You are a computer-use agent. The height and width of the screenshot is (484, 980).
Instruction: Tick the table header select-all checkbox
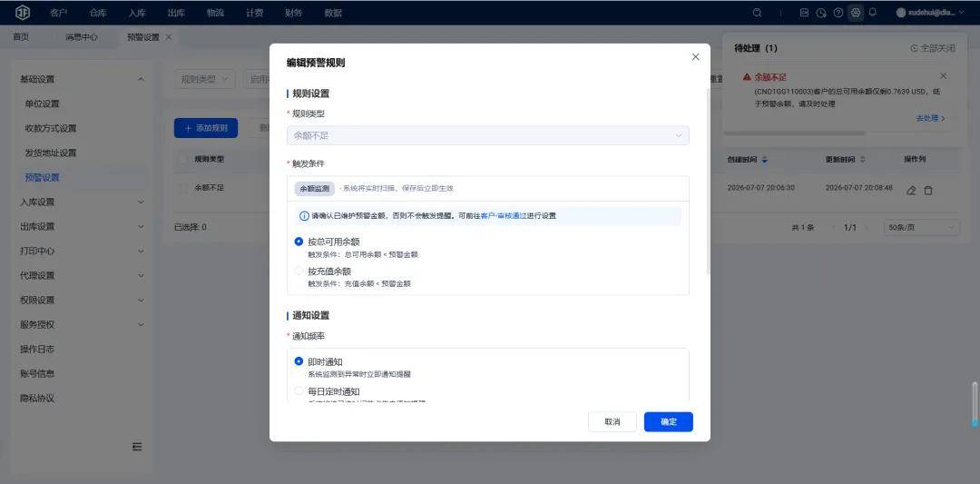[182, 160]
